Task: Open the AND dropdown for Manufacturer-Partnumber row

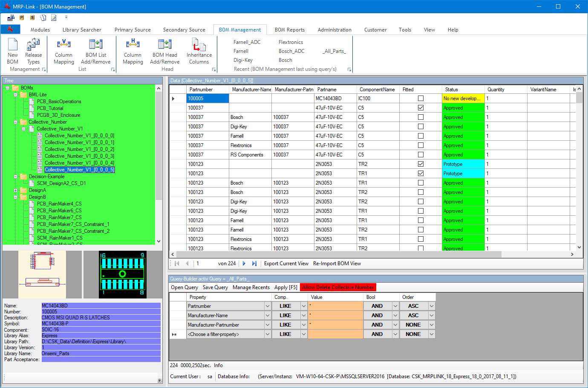Action: [395, 325]
